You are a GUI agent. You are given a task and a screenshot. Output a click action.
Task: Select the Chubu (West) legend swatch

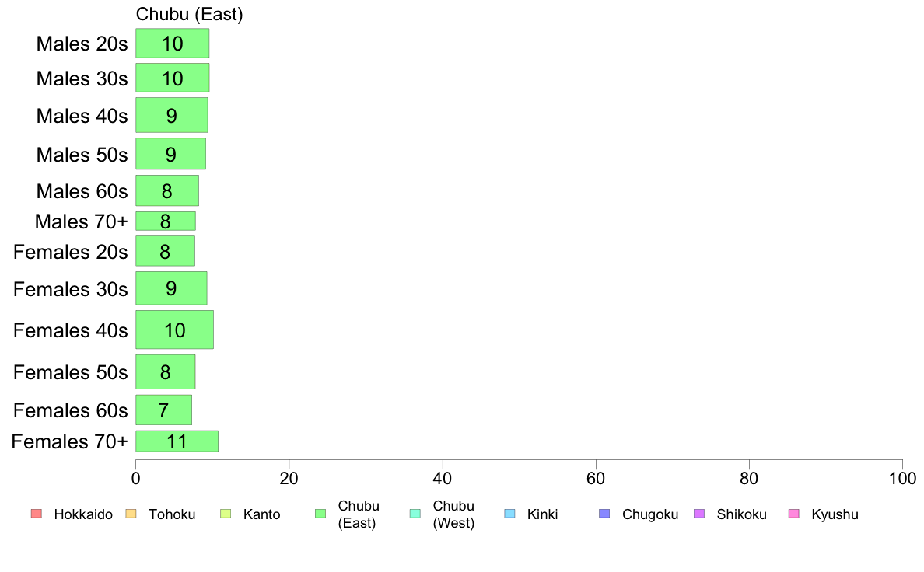pyautogui.click(x=415, y=514)
